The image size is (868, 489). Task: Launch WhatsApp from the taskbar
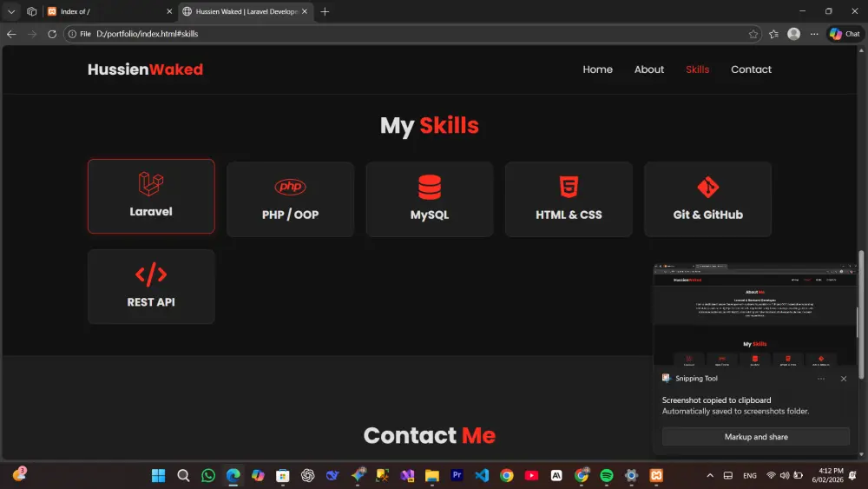(208, 475)
